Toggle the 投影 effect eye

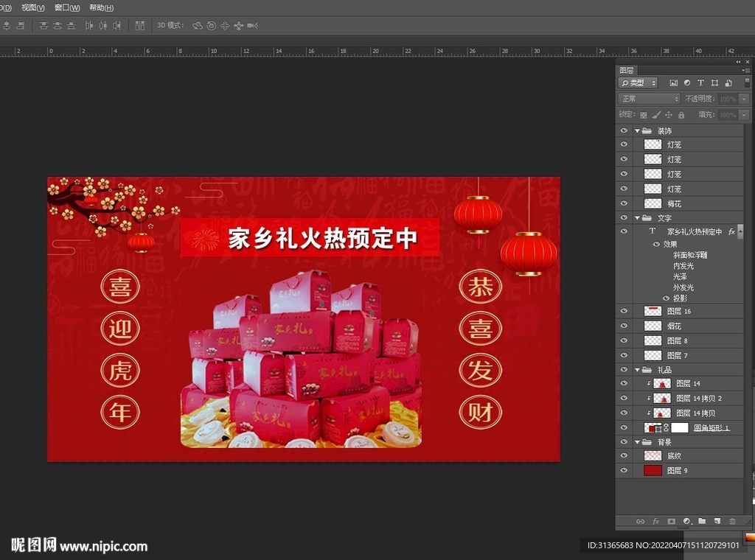[x=666, y=298]
